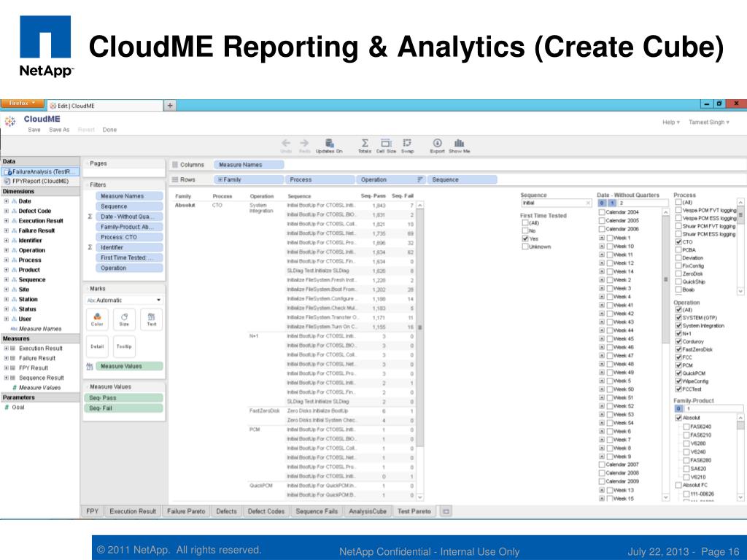Viewport: 747px width, 560px height.
Task: Open the Help dropdown menu
Action: pos(671,122)
